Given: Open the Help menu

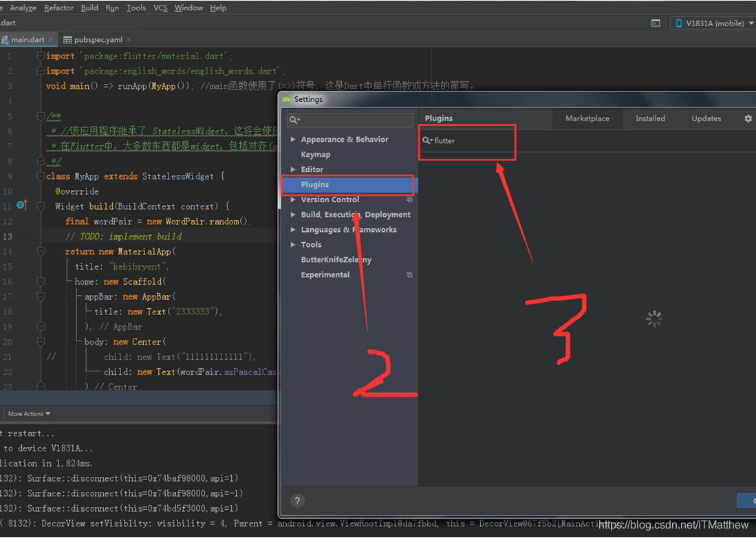Looking at the screenshot, I should click(218, 8).
